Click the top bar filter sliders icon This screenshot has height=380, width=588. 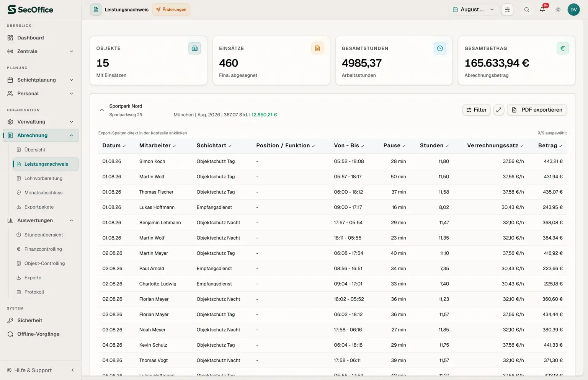point(507,10)
